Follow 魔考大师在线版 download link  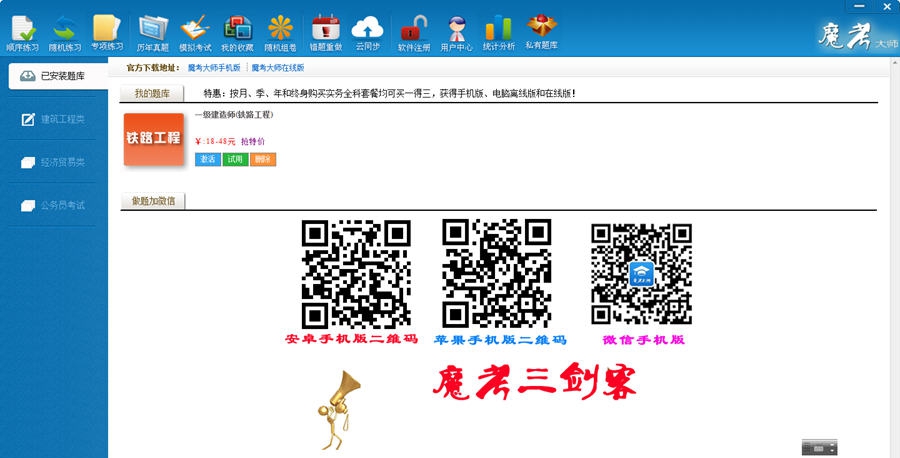point(278,68)
